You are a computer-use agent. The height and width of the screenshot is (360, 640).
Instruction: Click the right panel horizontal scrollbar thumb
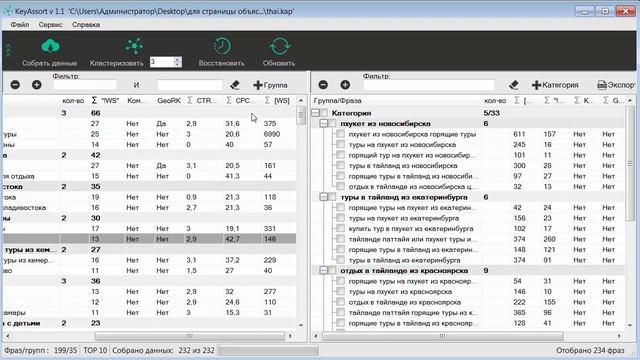click(442, 336)
